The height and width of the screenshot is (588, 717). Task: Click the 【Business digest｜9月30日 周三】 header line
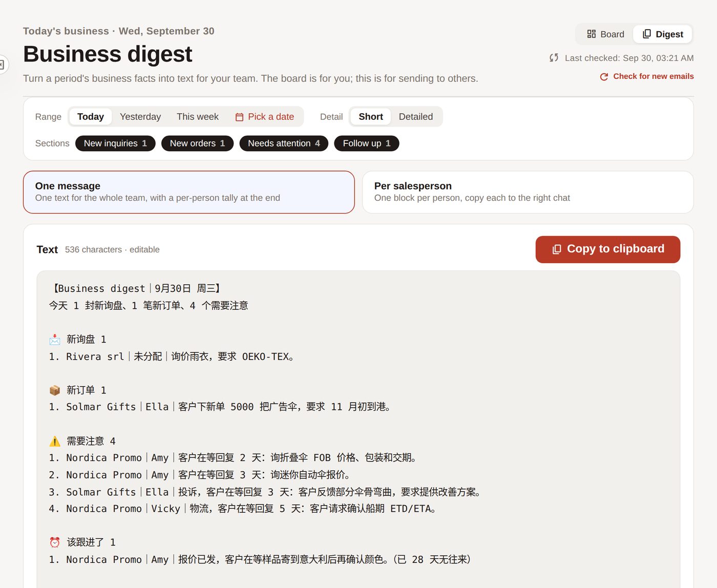pos(136,288)
